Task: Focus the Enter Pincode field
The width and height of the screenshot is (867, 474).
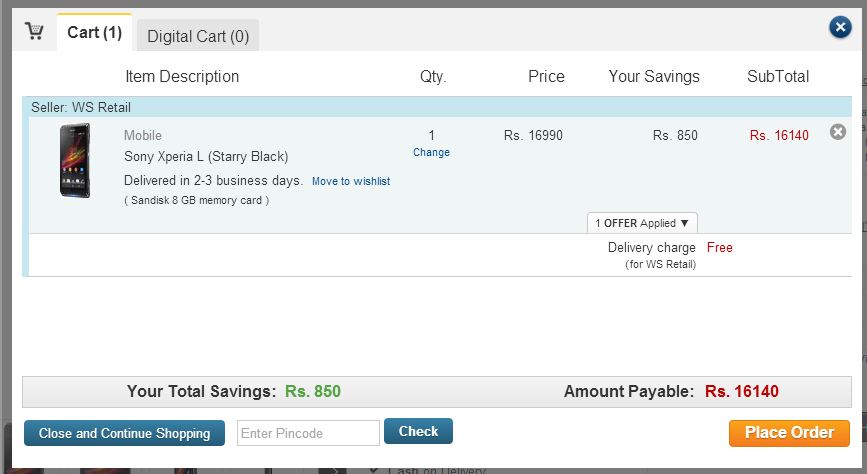Action: (308, 433)
